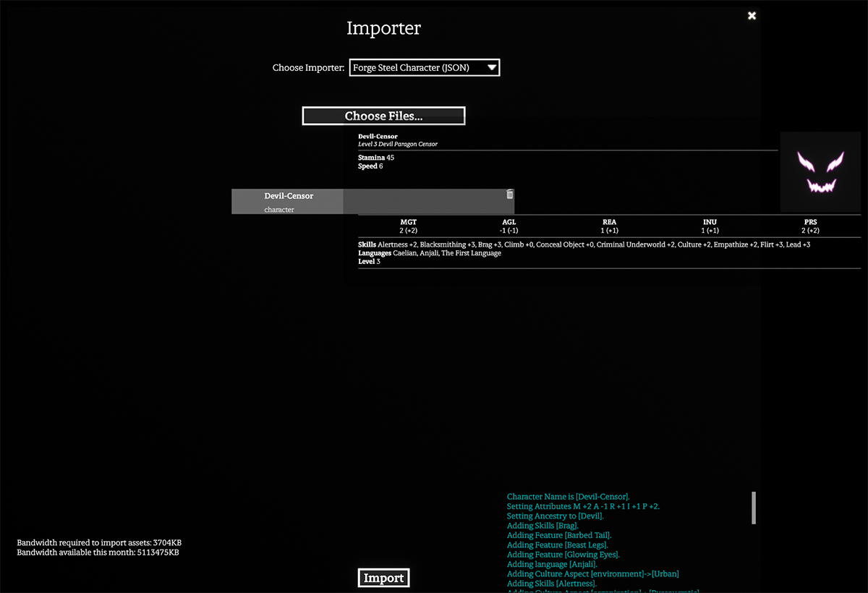Click the Languages line listing Caelian
868x593 pixels.
[430, 253]
